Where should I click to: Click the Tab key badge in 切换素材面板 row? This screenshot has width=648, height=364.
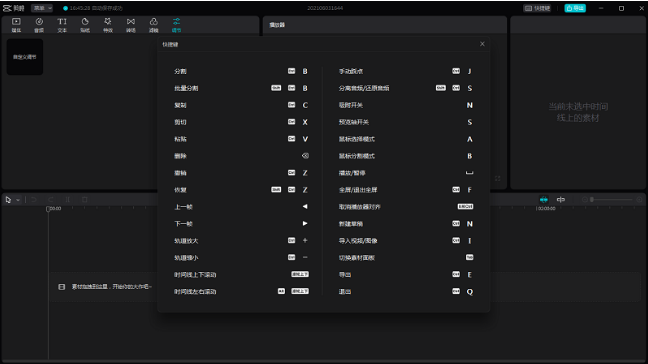pos(469,257)
